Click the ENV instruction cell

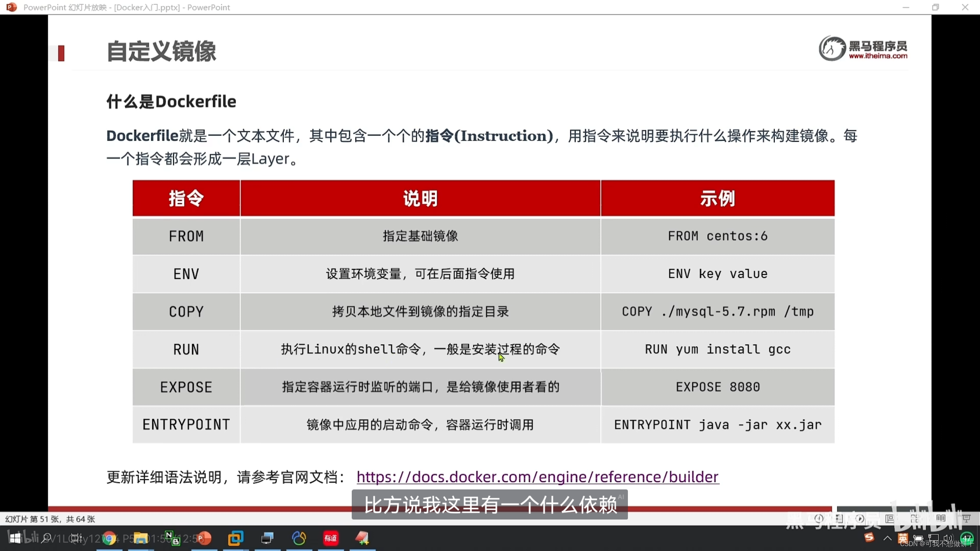point(186,274)
